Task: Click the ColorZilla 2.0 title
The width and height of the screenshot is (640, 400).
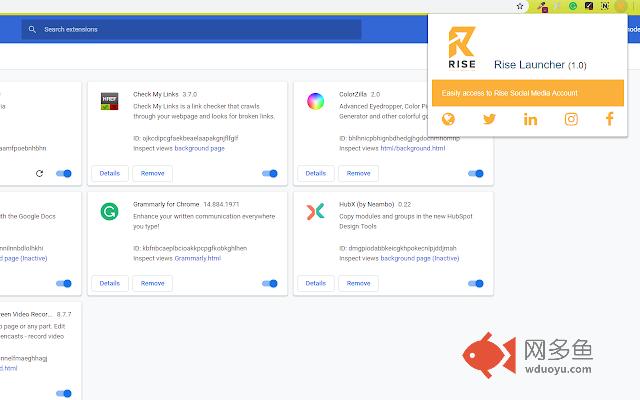Action: coord(360,94)
